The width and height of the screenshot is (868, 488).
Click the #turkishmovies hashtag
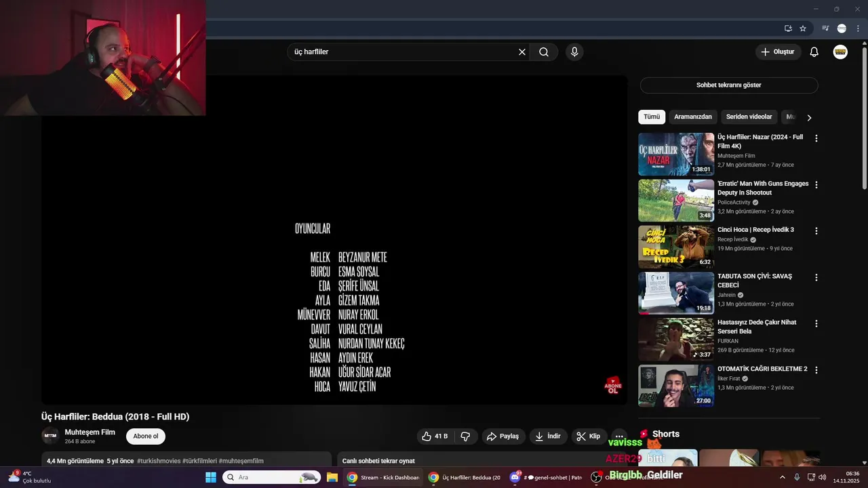[159, 461]
